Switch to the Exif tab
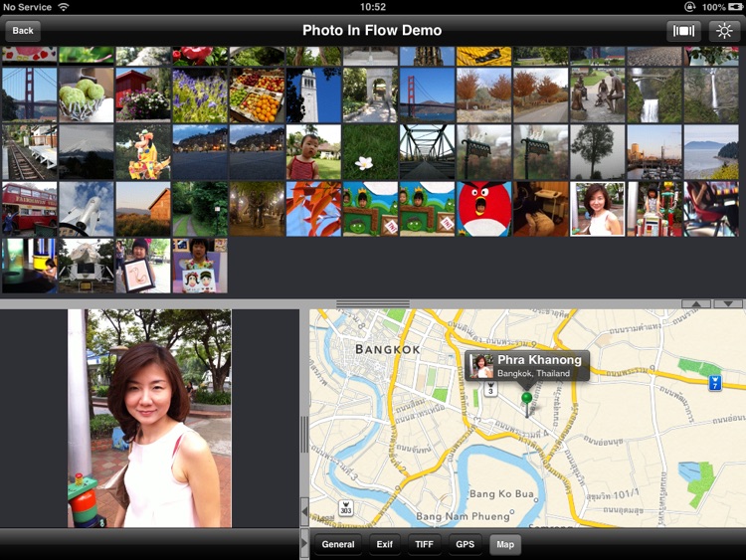746x560 pixels. click(x=384, y=544)
